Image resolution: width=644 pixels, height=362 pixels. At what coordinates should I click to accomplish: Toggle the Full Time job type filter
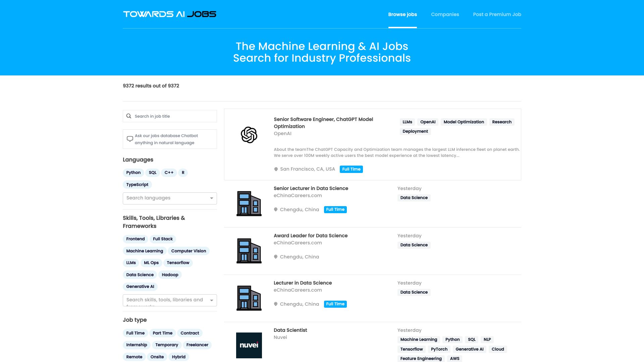point(136,333)
